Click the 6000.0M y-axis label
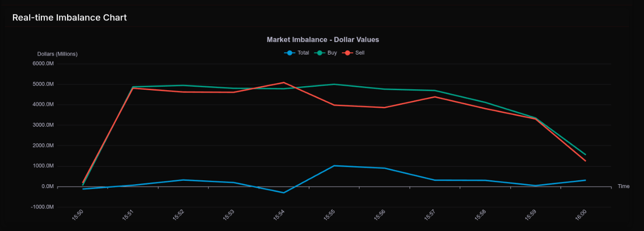The width and height of the screenshot is (644, 231). click(x=43, y=64)
